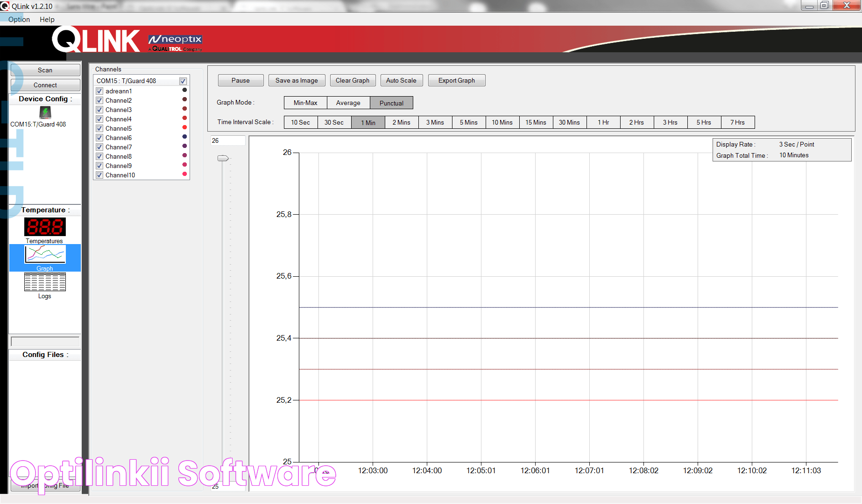Uncheck the Channel8 checkbox
Screen dimensions: 862x504
click(x=99, y=156)
